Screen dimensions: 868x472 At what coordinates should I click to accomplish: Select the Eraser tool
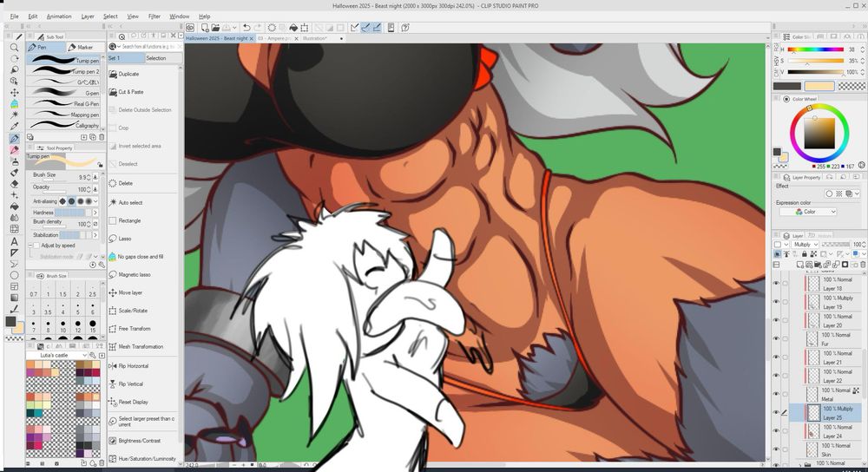pyautogui.click(x=15, y=184)
